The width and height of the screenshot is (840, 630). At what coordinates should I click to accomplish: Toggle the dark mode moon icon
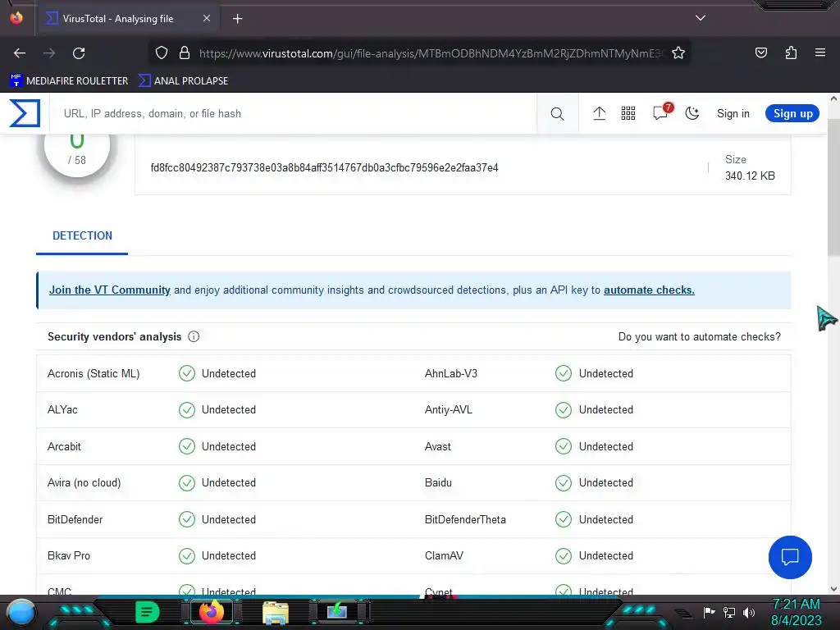(692, 113)
